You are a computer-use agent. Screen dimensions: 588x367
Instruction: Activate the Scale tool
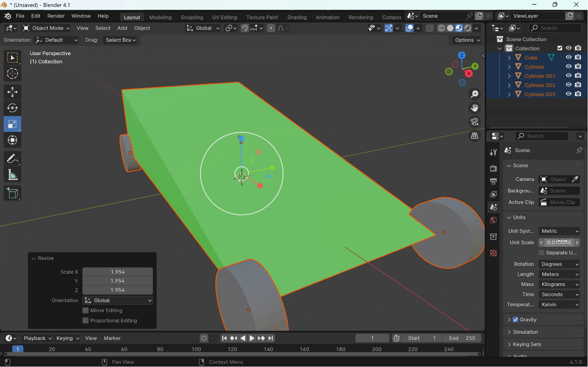(12, 124)
